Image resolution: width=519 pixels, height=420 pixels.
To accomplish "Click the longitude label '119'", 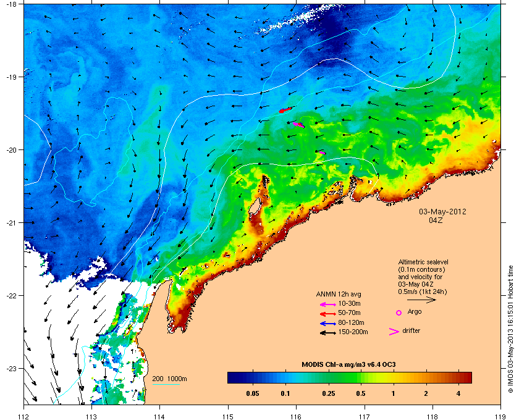I will click(500, 416).
